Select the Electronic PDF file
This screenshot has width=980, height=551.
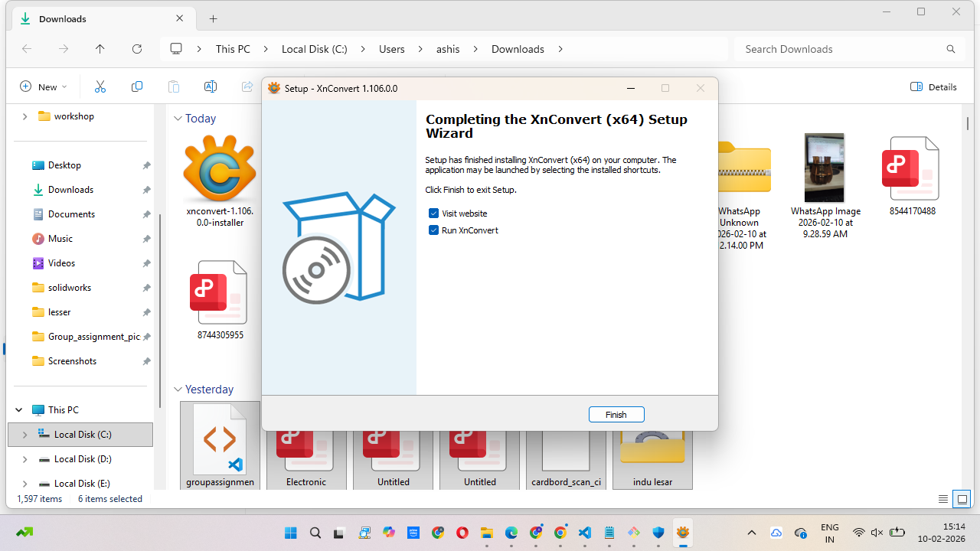coord(306,459)
